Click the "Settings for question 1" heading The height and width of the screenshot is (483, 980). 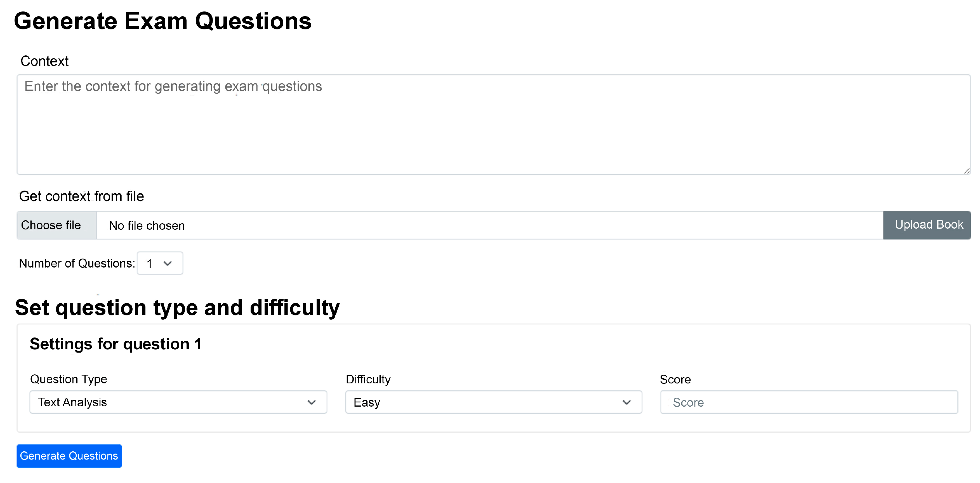[x=116, y=344]
